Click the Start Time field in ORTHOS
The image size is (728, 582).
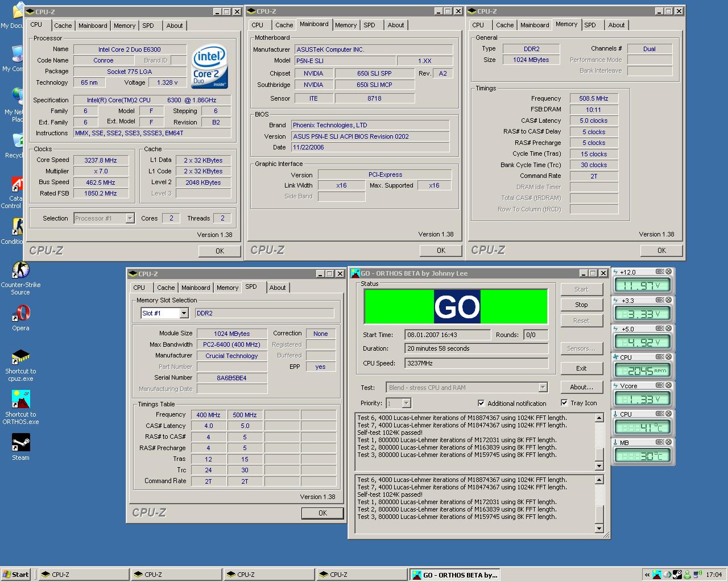[448, 335]
